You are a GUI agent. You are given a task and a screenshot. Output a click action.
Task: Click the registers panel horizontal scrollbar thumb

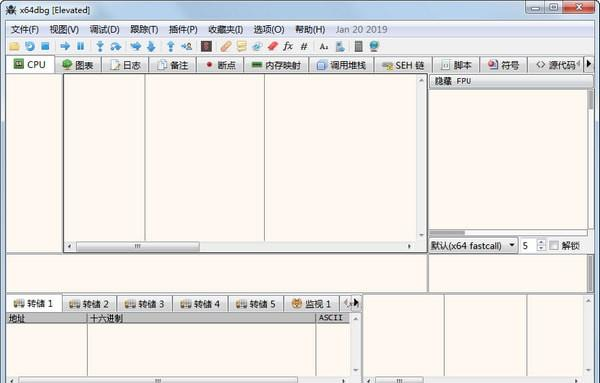(x=447, y=233)
